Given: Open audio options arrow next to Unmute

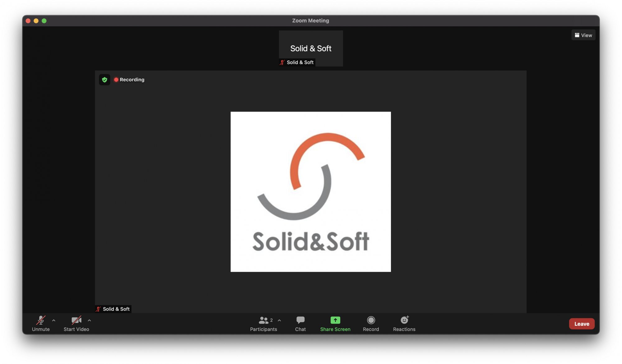Looking at the screenshot, I should [54, 320].
